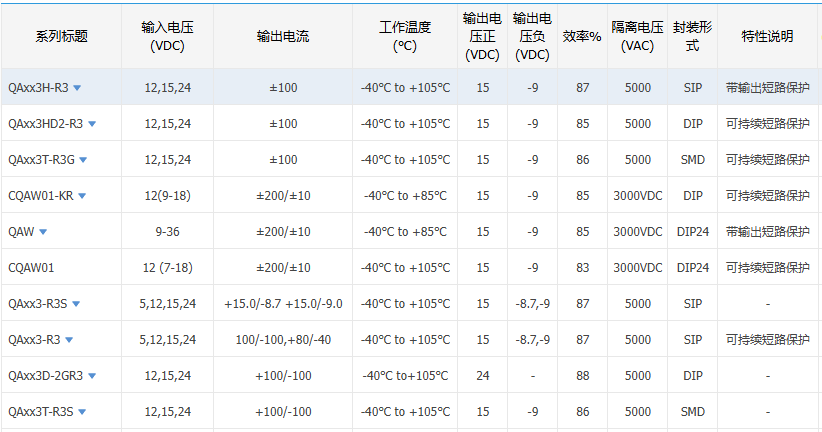Toggle the arrow next to QAxx3D-2GR3
The height and width of the screenshot is (432, 822).
point(93,376)
